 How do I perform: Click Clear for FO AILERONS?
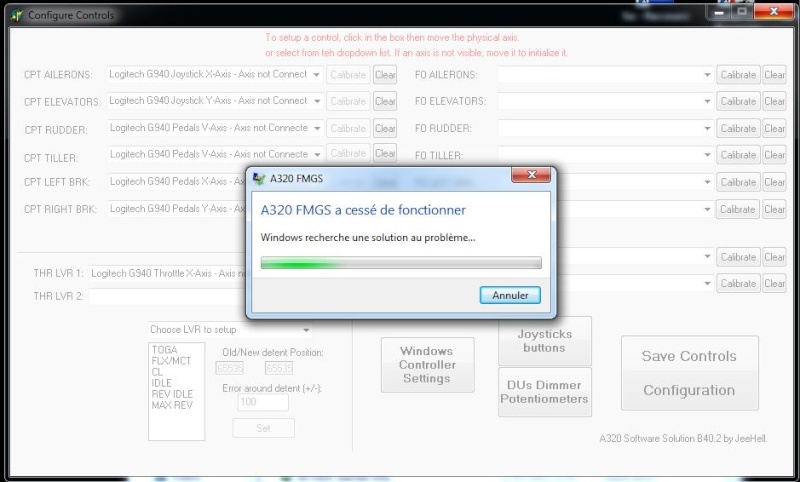point(774,75)
